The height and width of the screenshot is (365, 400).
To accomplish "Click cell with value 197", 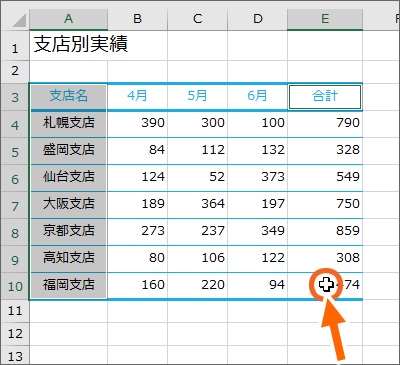I will point(257,205).
